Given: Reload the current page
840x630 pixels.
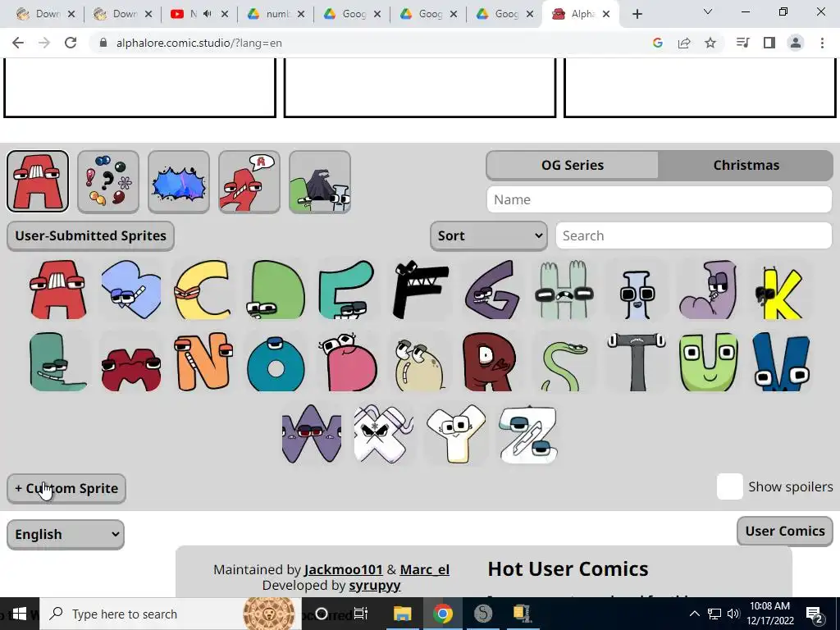Looking at the screenshot, I should pos(71,43).
